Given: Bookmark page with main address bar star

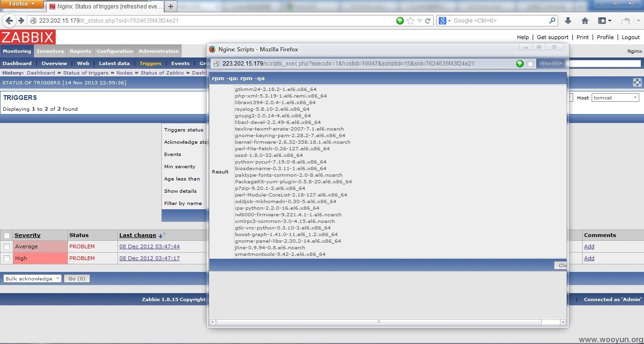Looking at the screenshot, I should pyautogui.click(x=410, y=21).
